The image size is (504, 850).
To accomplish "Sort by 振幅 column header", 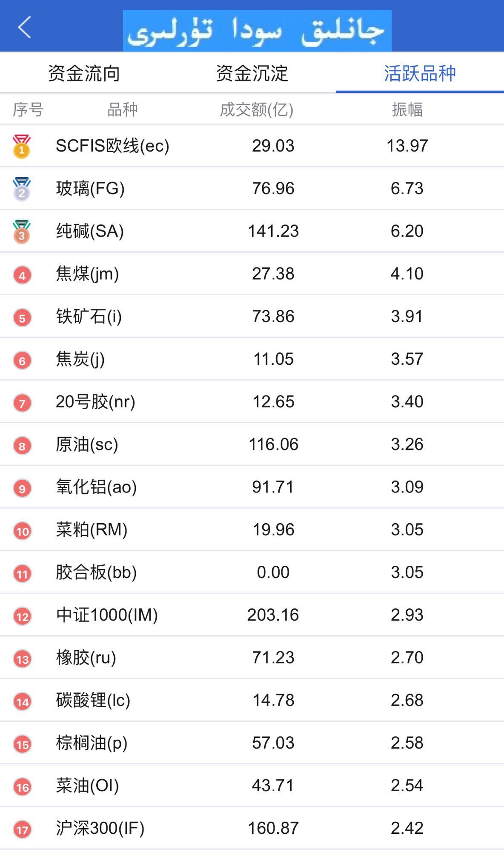I will click(x=407, y=109).
